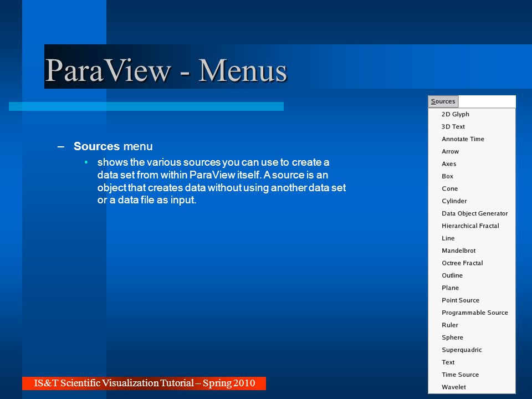Pick Mandelbrot source
Image resolution: width=532 pixels, height=399 pixels.
pos(472,250)
